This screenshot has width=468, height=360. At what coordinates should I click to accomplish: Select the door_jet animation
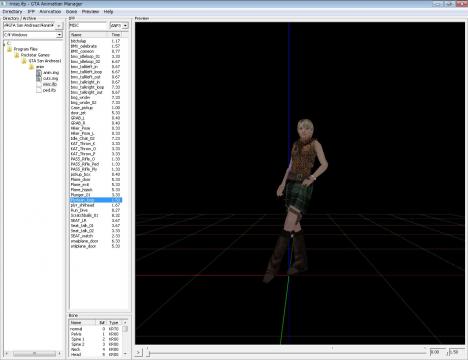coord(96,113)
